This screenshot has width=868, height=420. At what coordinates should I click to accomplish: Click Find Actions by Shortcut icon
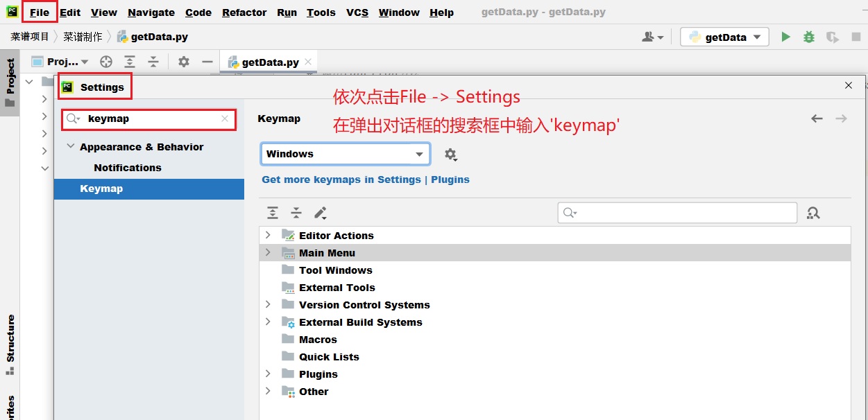click(x=813, y=213)
